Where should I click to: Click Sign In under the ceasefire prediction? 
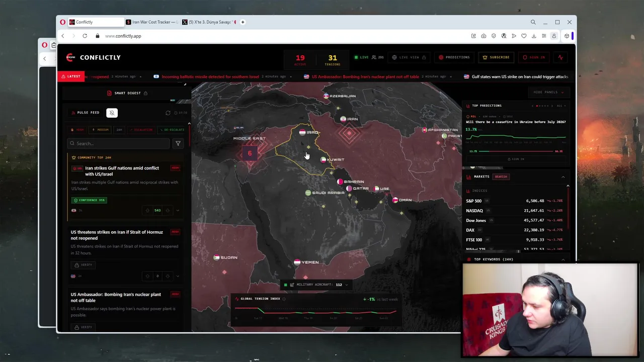(515, 159)
